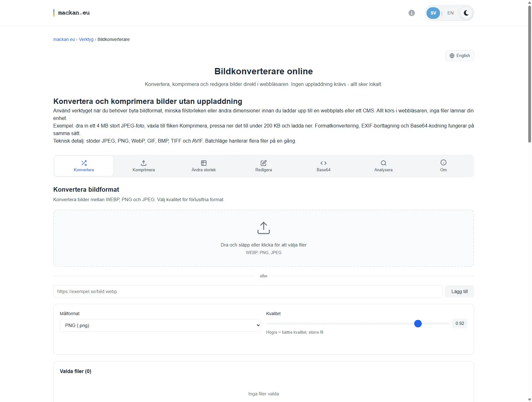Switch to Ändra storlek tab
The width and height of the screenshot is (532, 402).
pyautogui.click(x=203, y=166)
